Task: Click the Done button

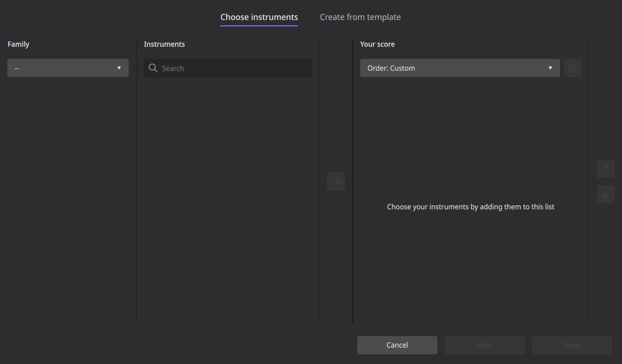Action: pyautogui.click(x=572, y=345)
